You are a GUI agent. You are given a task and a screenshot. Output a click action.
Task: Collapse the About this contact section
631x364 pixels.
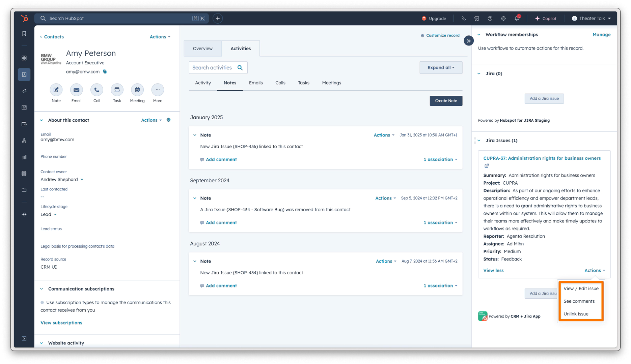coord(42,120)
